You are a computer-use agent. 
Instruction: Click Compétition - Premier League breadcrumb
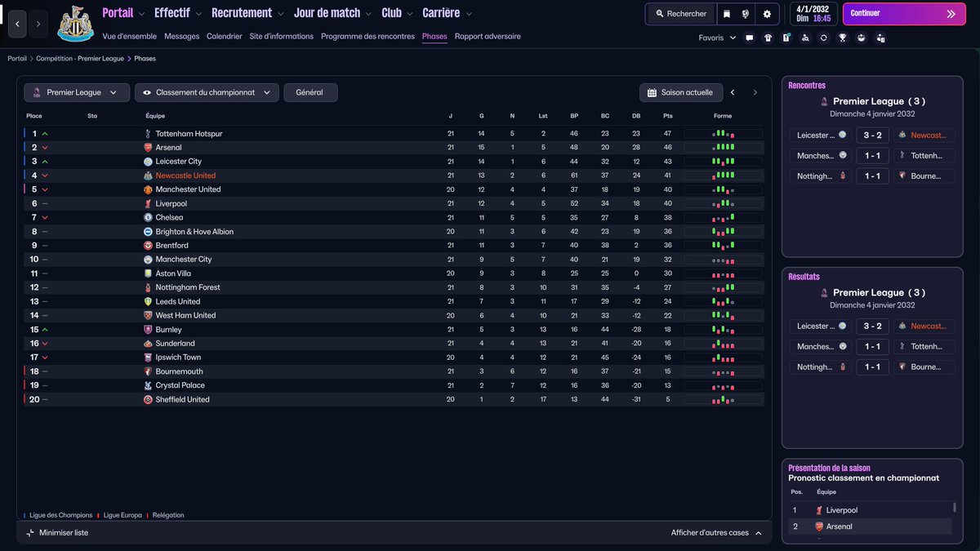pos(80,59)
